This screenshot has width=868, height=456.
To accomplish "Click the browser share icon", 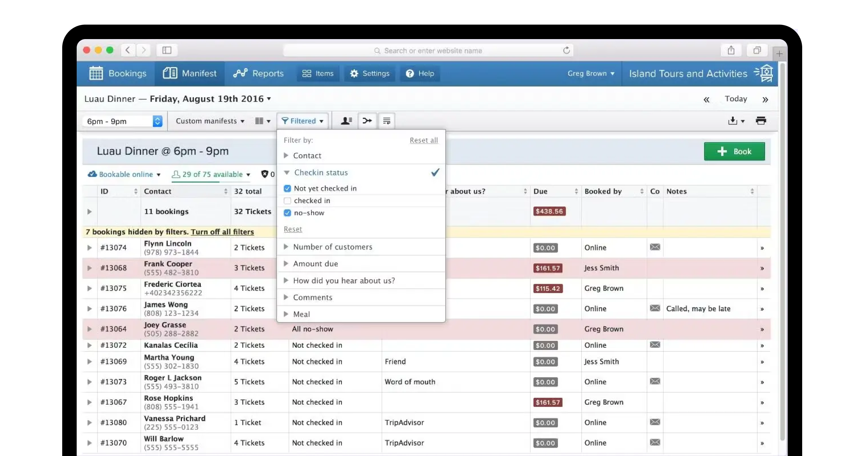I will point(731,50).
